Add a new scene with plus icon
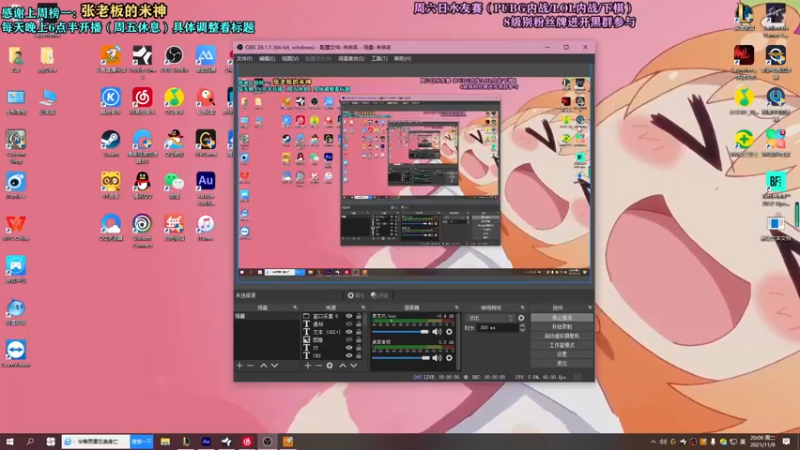This screenshot has height=450, width=800. tap(240, 365)
